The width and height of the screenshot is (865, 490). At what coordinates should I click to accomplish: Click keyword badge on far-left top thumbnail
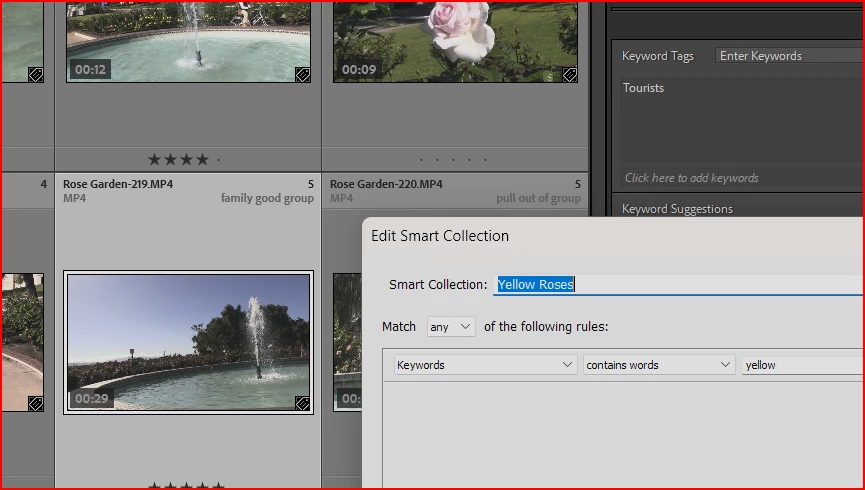tap(35, 74)
